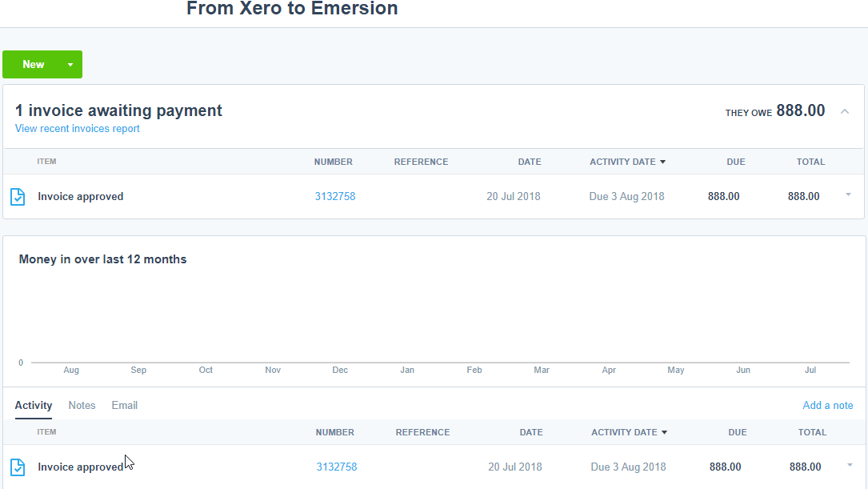Image resolution: width=868 pixels, height=489 pixels.
Task: Open invoice 3132758 in awaiting payment list
Action: tap(334, 197)
